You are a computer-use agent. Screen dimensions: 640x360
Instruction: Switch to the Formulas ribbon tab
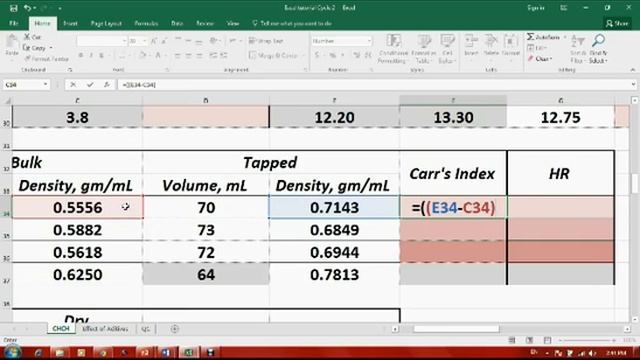(x=146, y=23)
